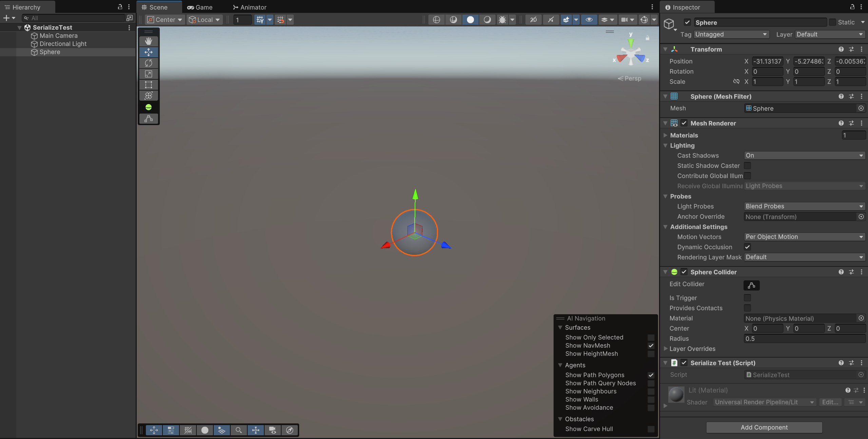Open the Cast Shadows dropdown
Viewport: 868px width, 439px height.
(804, 156)
